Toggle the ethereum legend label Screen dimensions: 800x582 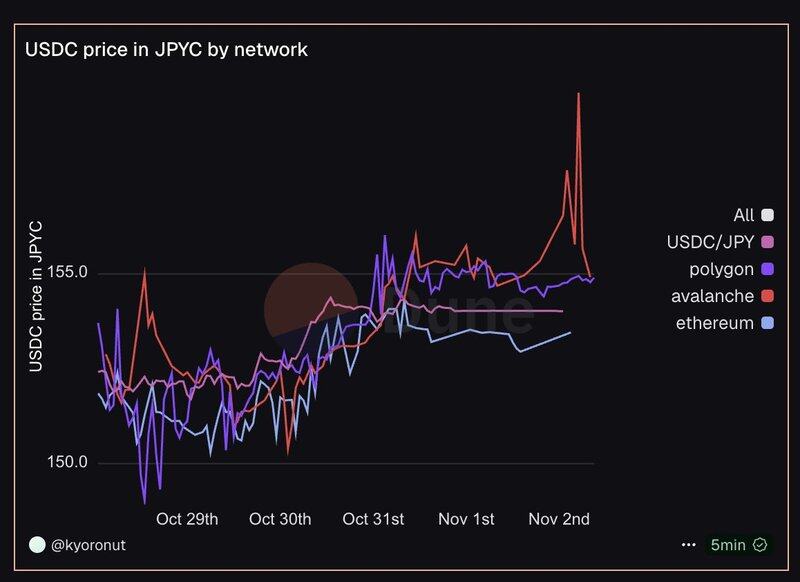tap(715, 323)
